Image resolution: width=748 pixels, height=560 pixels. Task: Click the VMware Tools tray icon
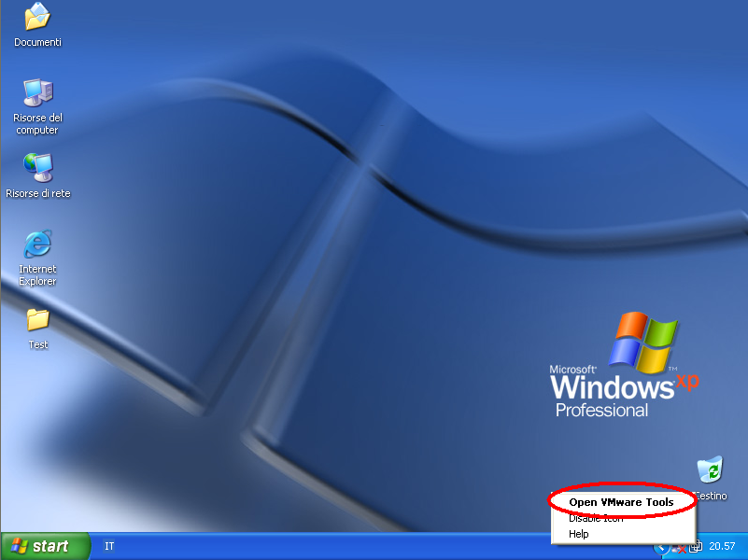point(696,546)
